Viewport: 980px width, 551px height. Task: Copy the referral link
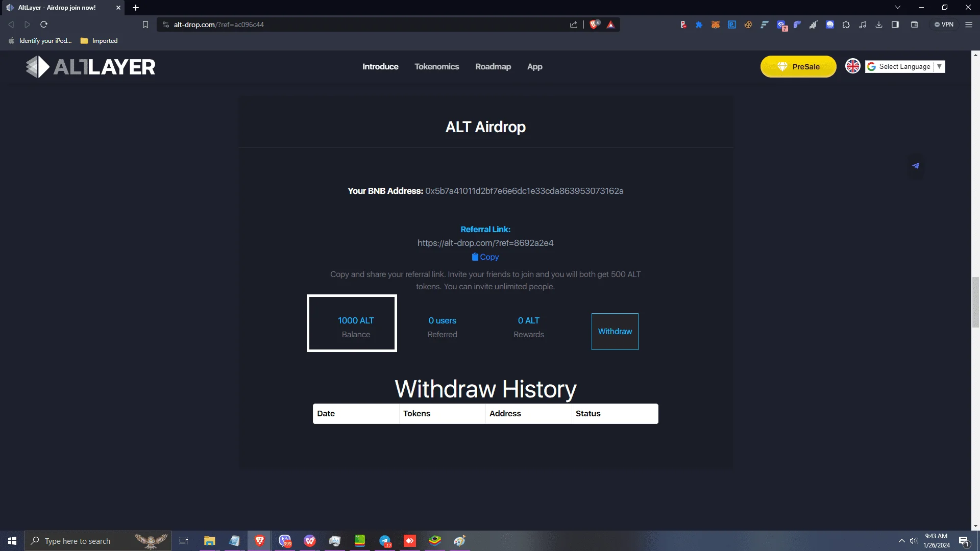point(485,257)
